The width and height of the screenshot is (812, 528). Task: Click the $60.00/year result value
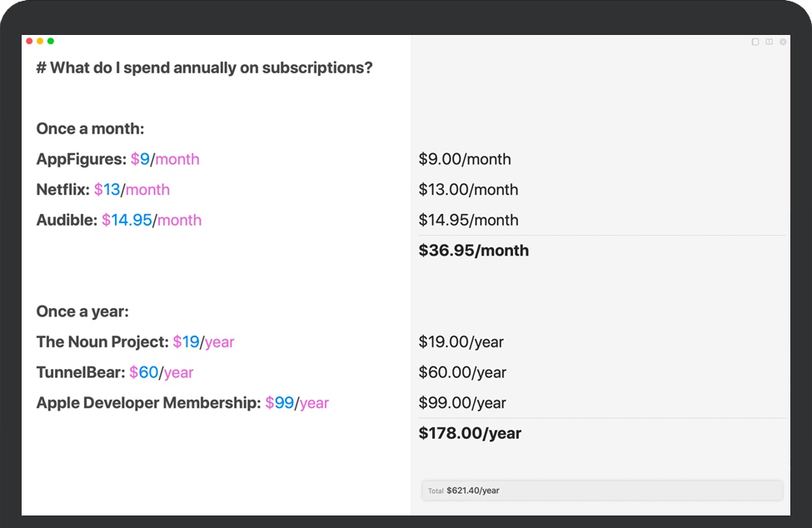coord(462,372)
